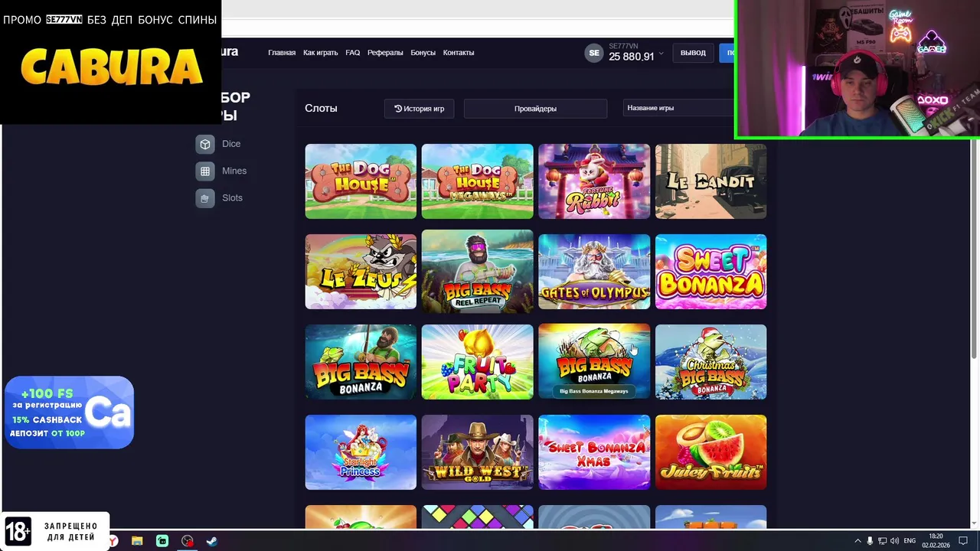Switch the ENG input language

[x=910, y=541]
